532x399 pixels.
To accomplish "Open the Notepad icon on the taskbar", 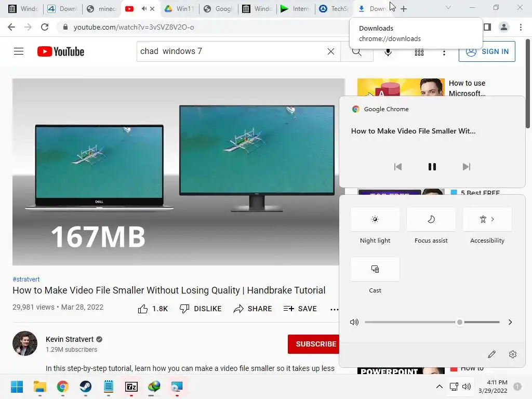I will coord(109,387).
